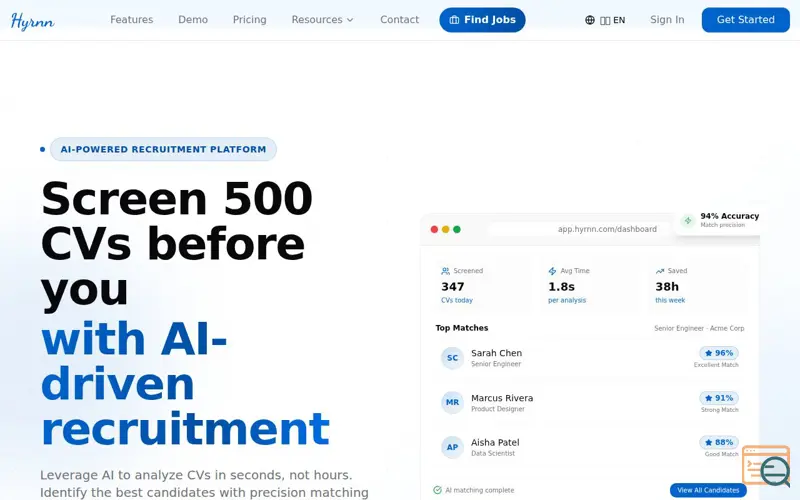Click the briefcase icon in Find Jobs
This screenshot has width=800, height=500.
[454, 20]
